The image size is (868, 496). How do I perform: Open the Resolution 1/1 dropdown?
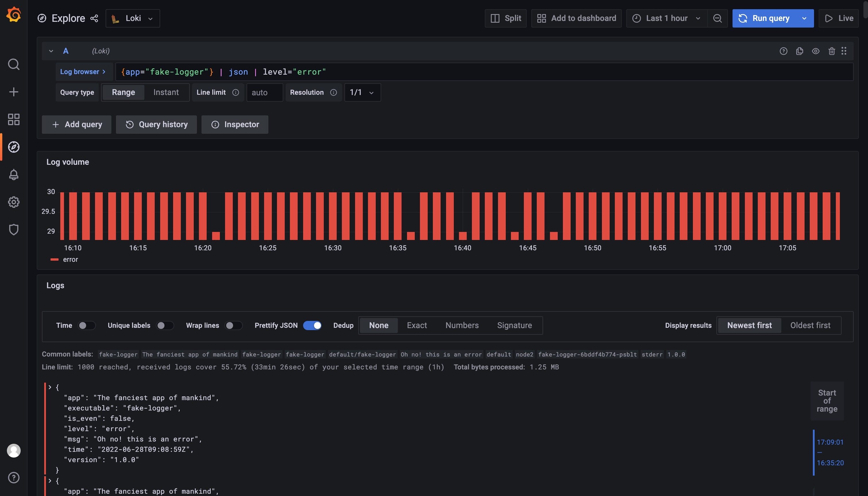point(363,92)
